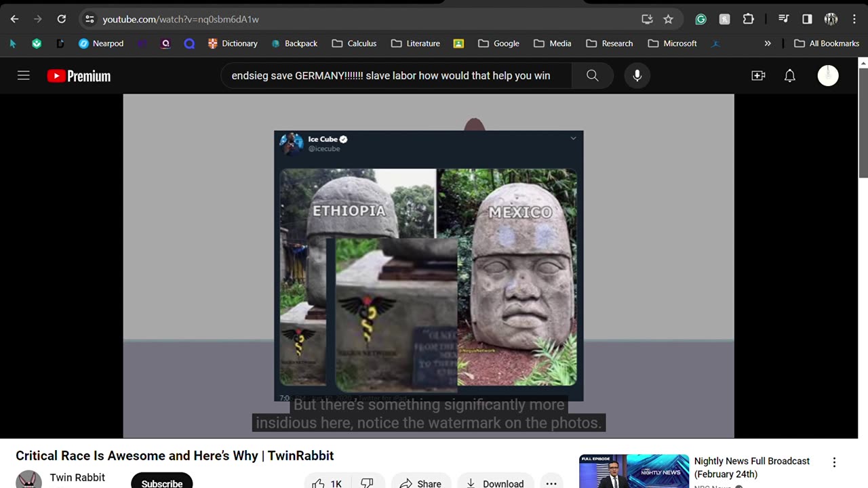Expand the Media bookmarks folder
This screenshot has width=868, height=488.
point(552,43)
